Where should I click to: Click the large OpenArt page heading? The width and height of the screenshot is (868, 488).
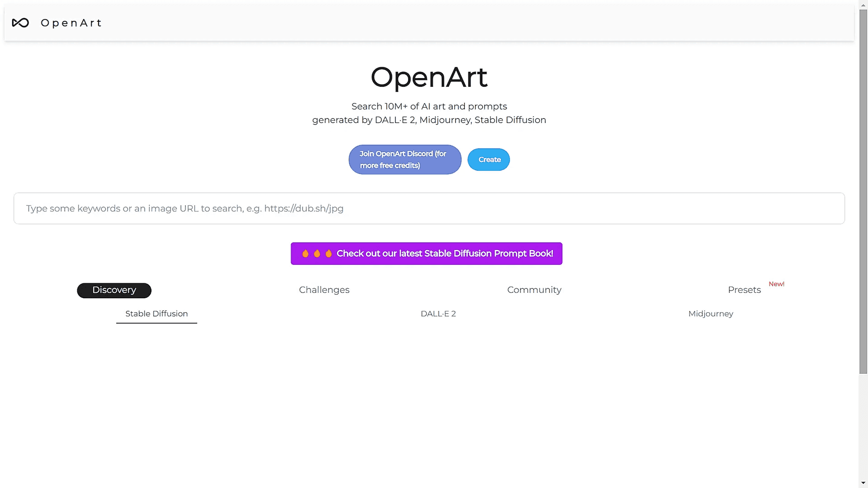click(429, 77)
